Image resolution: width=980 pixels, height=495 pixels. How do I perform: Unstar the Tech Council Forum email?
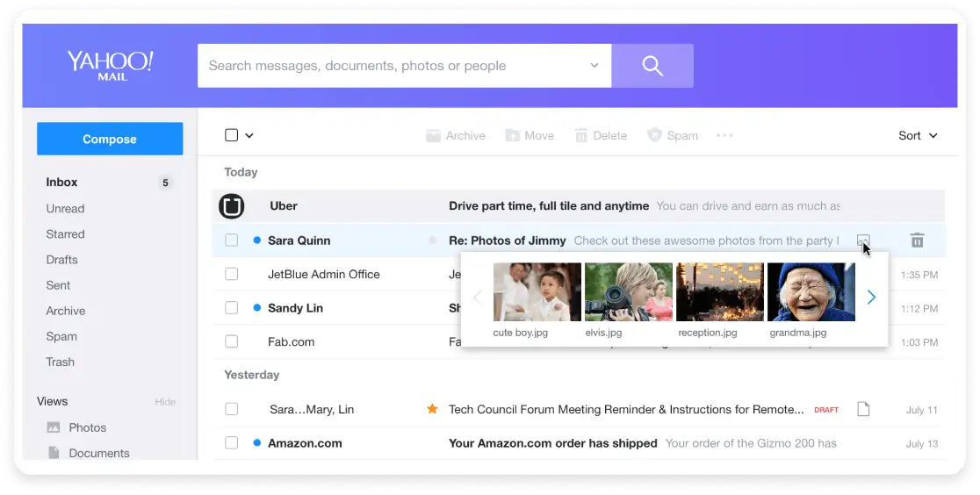tap(432, 409)
